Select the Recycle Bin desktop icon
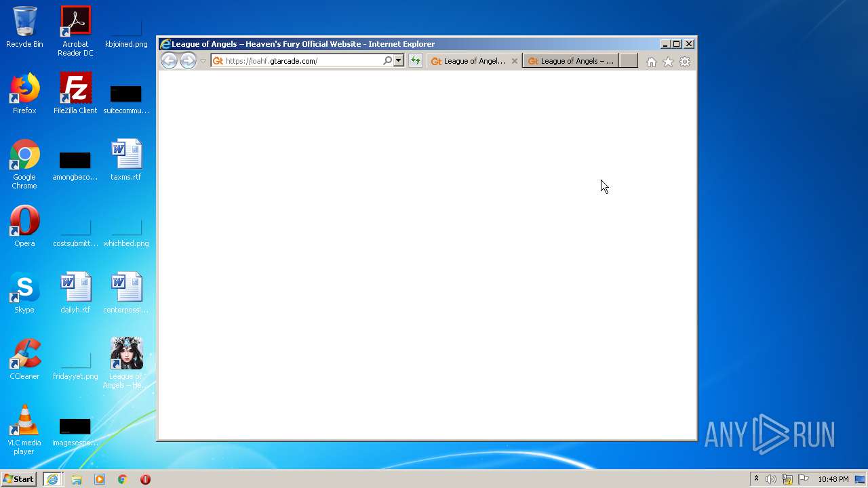Screen dimensions: 868x488 click(24, 27)
